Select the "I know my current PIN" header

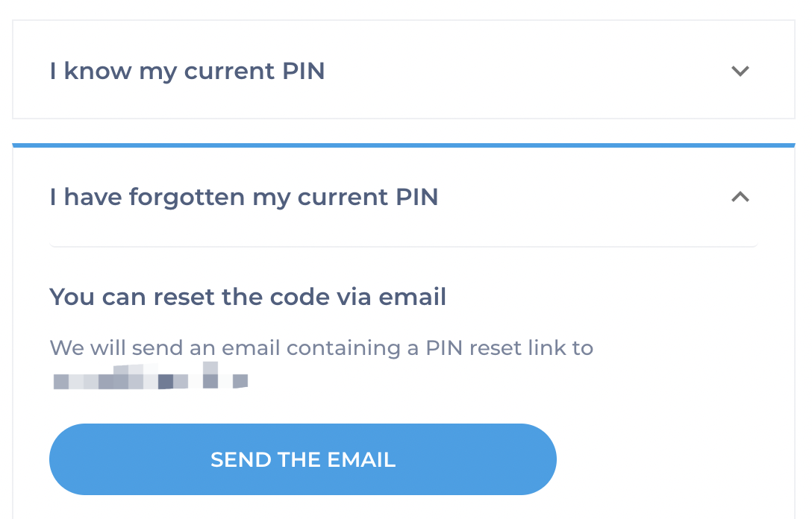tap(187, 70)
